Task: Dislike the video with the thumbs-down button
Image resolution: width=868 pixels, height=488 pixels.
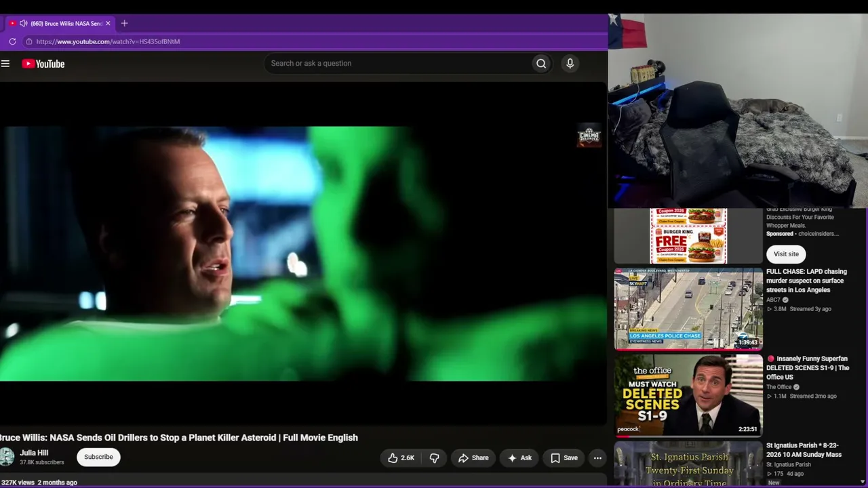Action: pos(435,458)
